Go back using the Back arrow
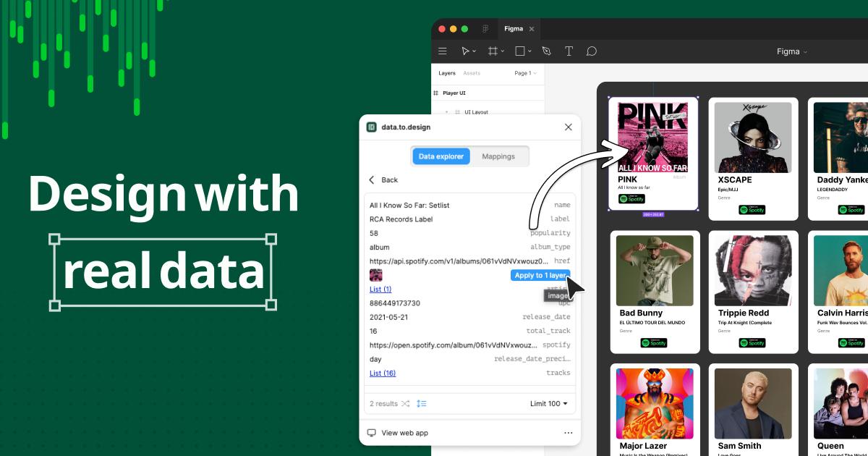The width and height of the screenshot is (868, 456). pyautogui.click(x=372, y=180)
